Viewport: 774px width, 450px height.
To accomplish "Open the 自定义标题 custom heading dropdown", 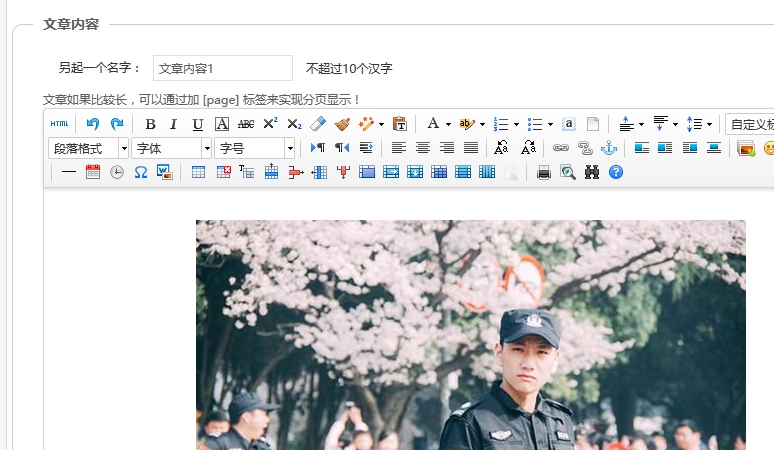I will pos(750,124).
